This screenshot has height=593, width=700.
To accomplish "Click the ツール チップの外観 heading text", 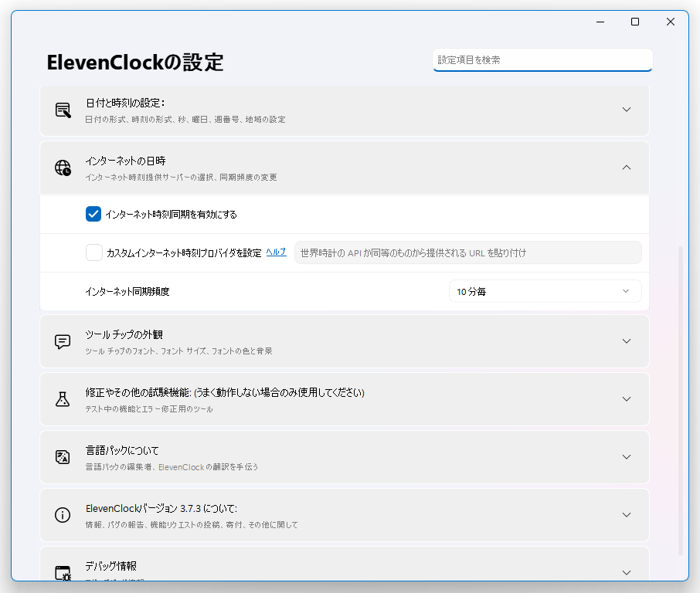I will coord(124,334).
